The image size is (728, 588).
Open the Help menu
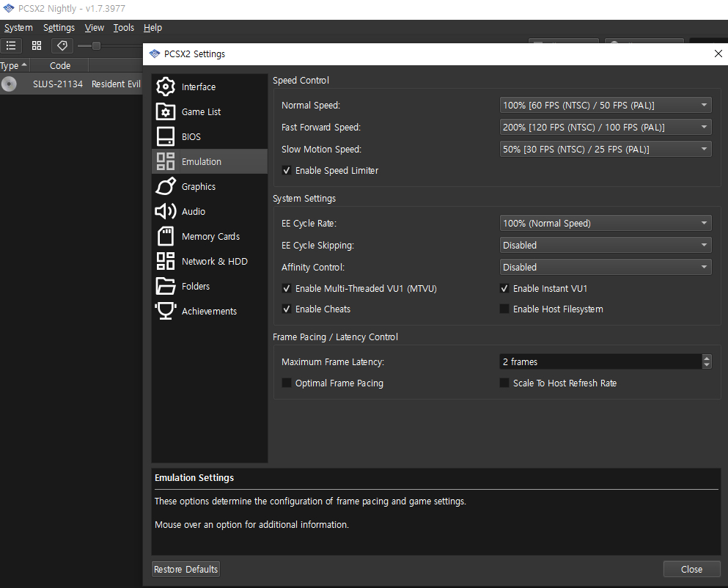tap(152, 27)
